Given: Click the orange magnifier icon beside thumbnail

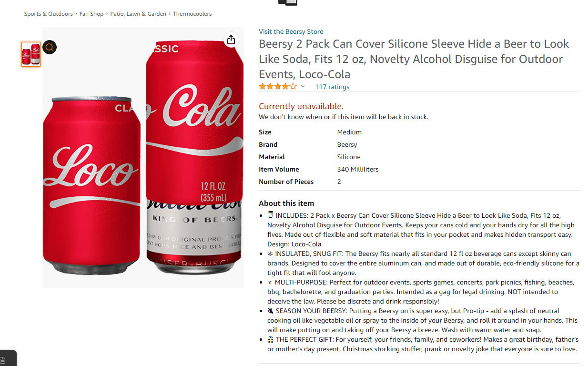Looking at the screenshot, I should 50,47.
